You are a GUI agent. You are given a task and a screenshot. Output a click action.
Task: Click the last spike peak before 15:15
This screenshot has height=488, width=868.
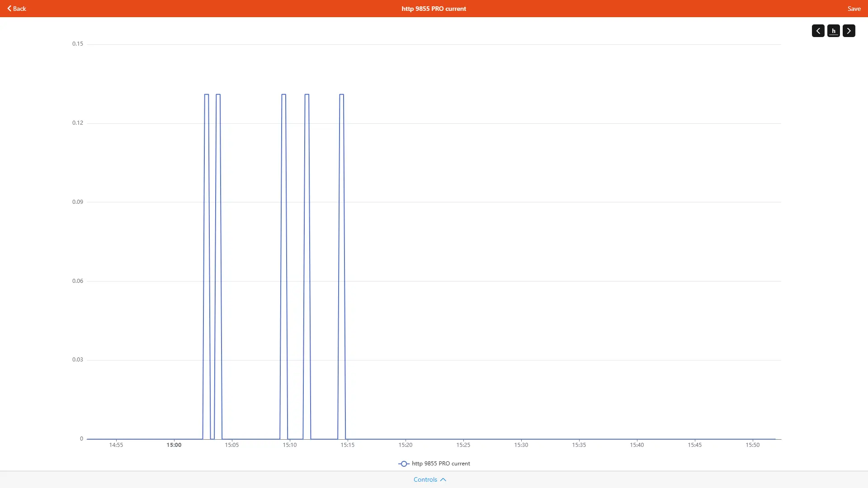pyautogui.click(x=342, y=94)
